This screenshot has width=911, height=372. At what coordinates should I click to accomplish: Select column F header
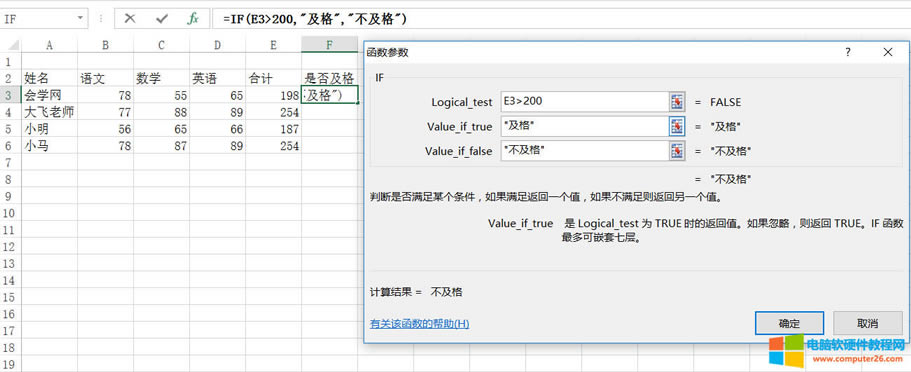pos(329,45)
